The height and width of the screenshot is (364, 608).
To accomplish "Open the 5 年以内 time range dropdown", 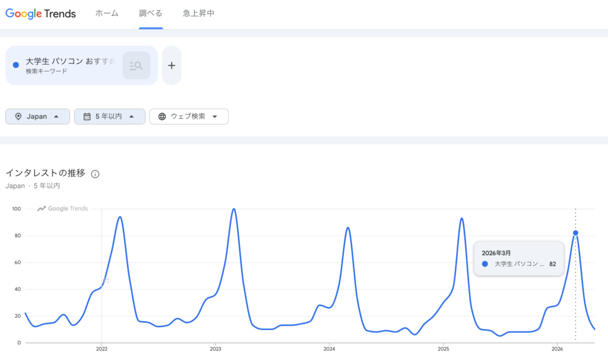I will click(110, 116).
